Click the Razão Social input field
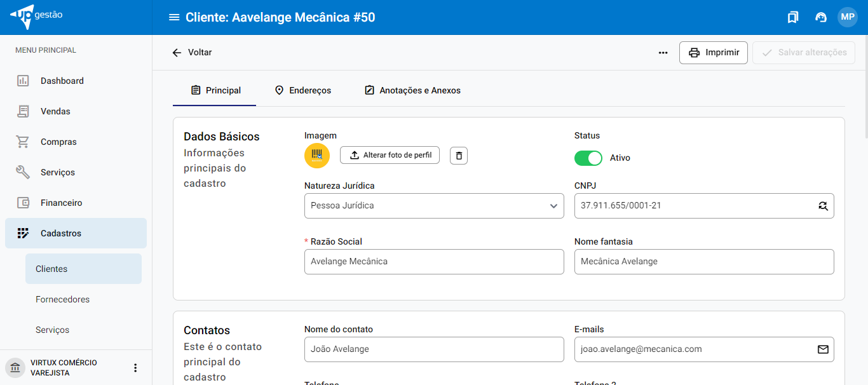Viewport: 868px width, 385px height. pos(433,262)
